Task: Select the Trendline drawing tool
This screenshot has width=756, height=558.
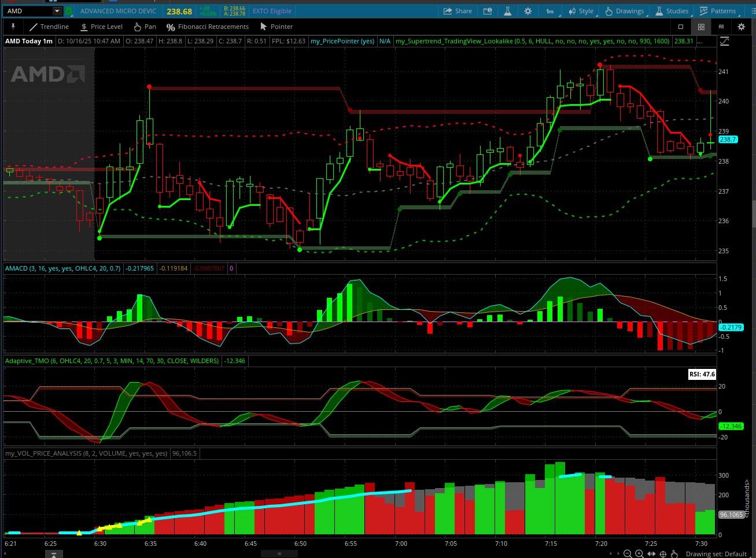Action: (49, 27)
